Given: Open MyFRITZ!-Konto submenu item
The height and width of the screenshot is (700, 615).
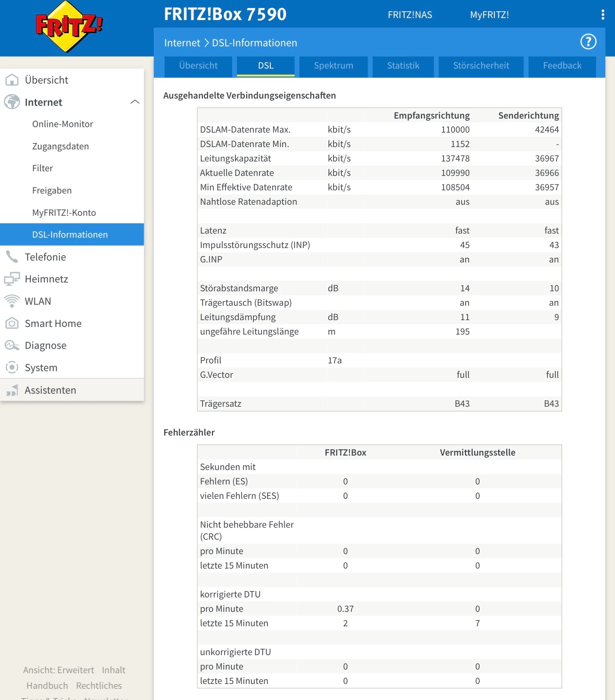Looking at the screenshot, I should click(x=72, y=212).
